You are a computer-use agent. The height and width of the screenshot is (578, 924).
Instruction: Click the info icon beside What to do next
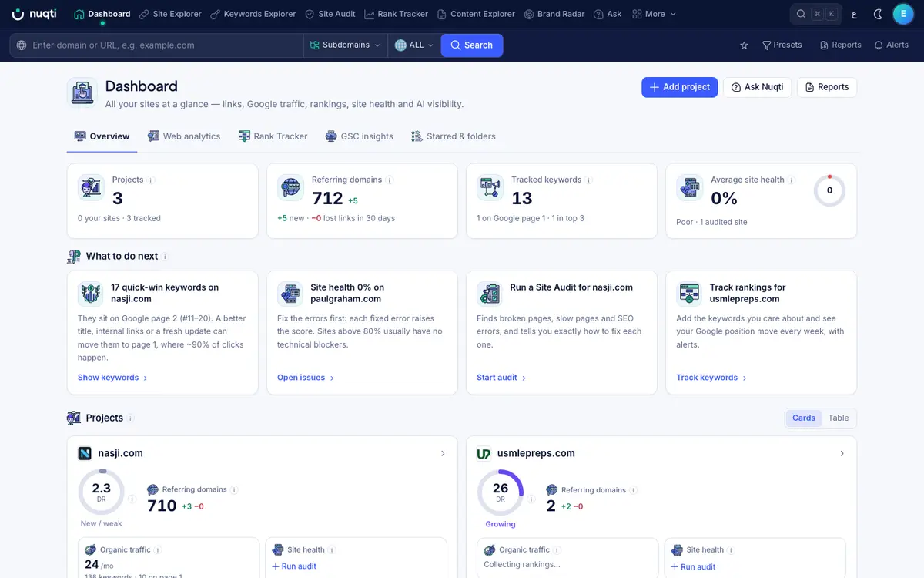[166, 257]
